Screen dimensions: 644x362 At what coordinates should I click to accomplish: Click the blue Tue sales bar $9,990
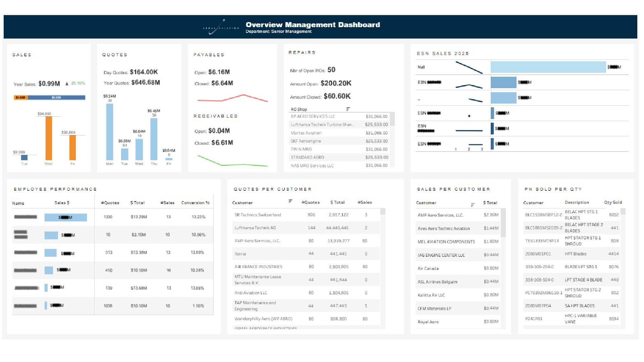click(x=24, y=158)
